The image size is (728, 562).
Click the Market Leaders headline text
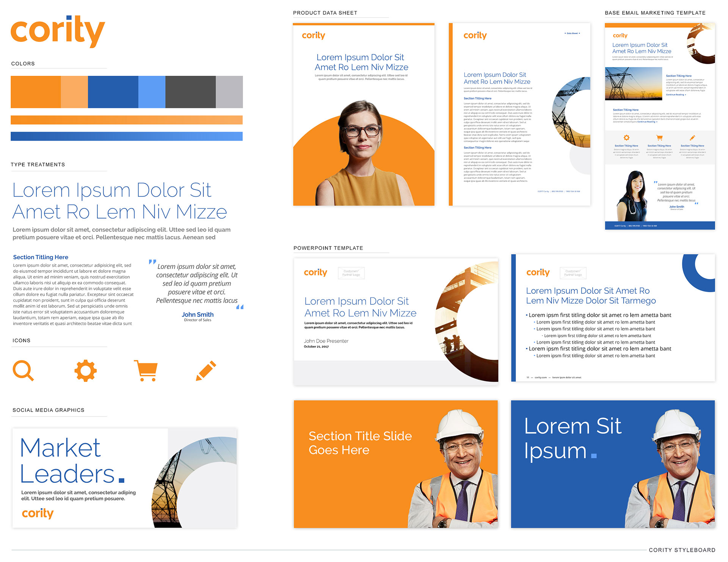[x=72, y=461]
